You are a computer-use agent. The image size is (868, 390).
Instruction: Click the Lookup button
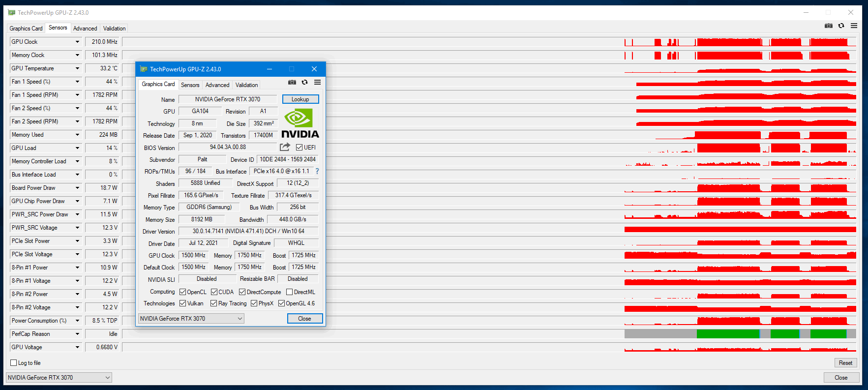click(x=300, y=99)
